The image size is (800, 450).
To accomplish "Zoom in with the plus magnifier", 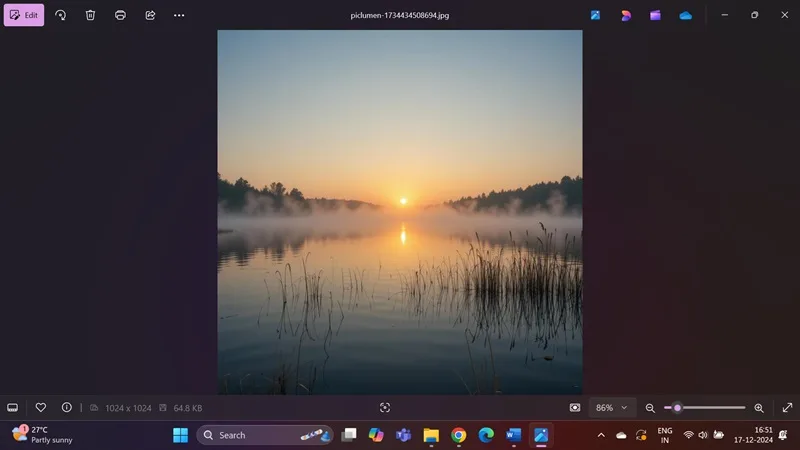I will [x=759, y=408].
